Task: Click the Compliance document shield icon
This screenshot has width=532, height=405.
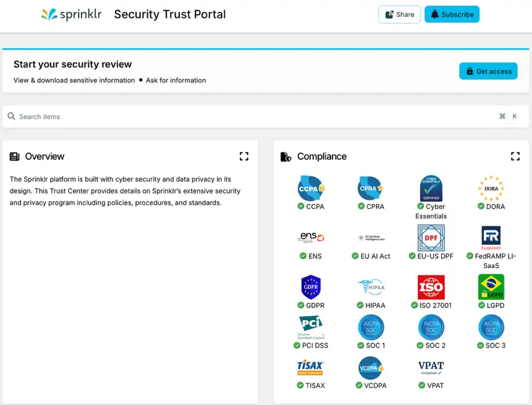Action: click(x=285, y=156)
